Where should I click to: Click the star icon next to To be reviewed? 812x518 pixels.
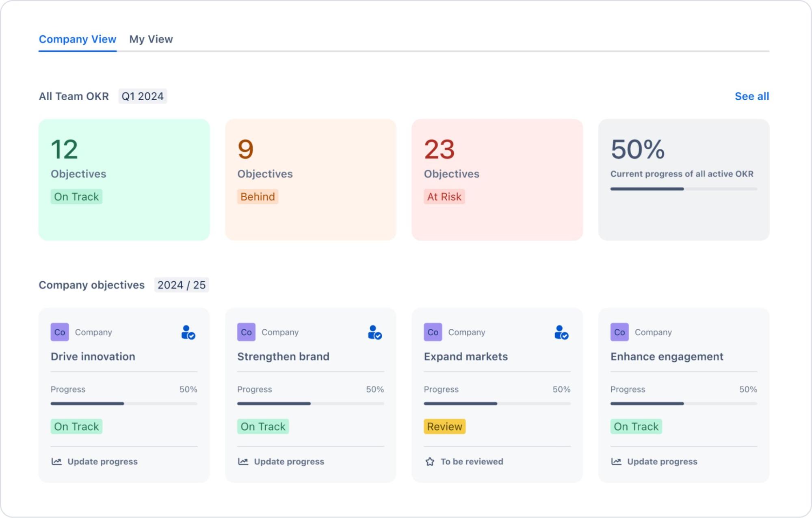(x=431, y=462)
